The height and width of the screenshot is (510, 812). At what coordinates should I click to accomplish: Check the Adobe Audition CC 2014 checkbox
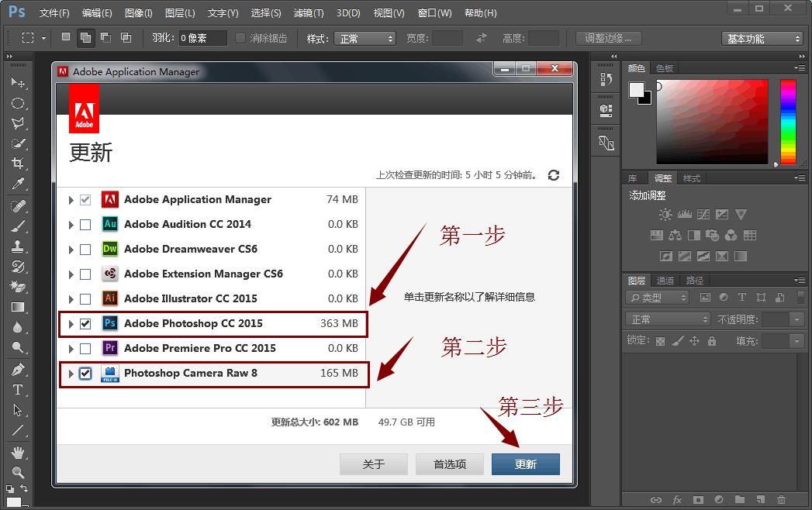click(85, 225)
